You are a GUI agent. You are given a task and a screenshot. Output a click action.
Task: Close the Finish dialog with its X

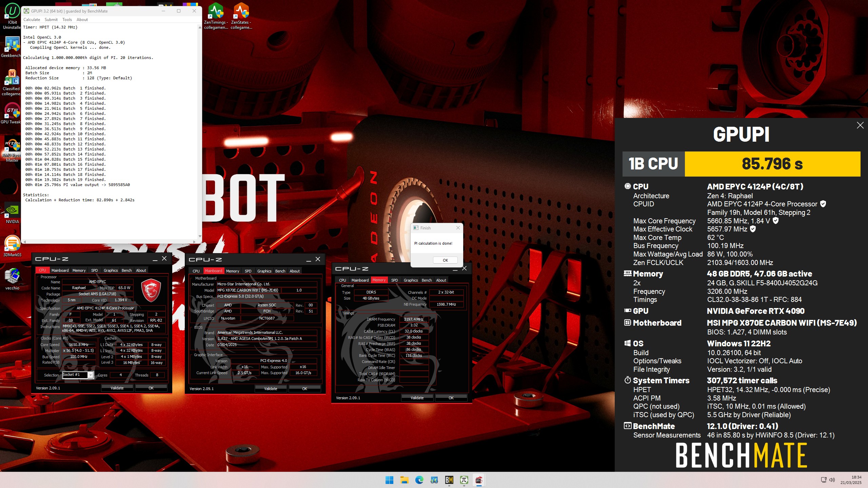pyautogui.click(x=458, y=228)
